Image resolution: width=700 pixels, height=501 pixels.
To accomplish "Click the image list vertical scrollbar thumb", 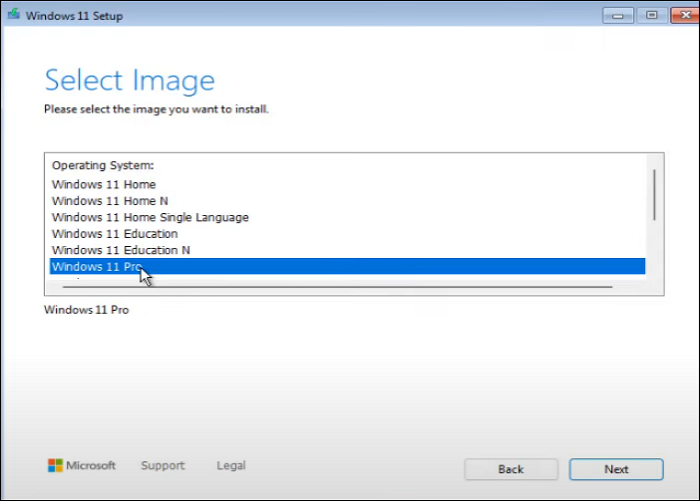I will coord(654,194).
